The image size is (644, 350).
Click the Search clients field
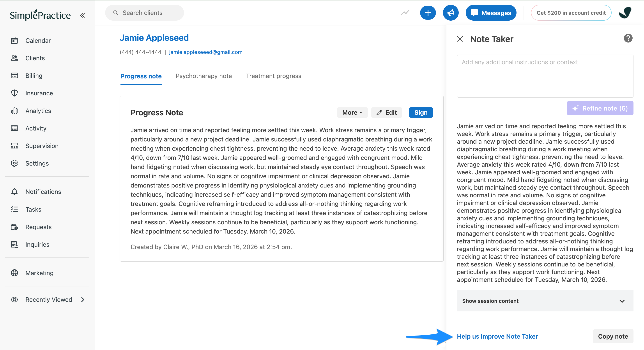click(x=144, y=13)
